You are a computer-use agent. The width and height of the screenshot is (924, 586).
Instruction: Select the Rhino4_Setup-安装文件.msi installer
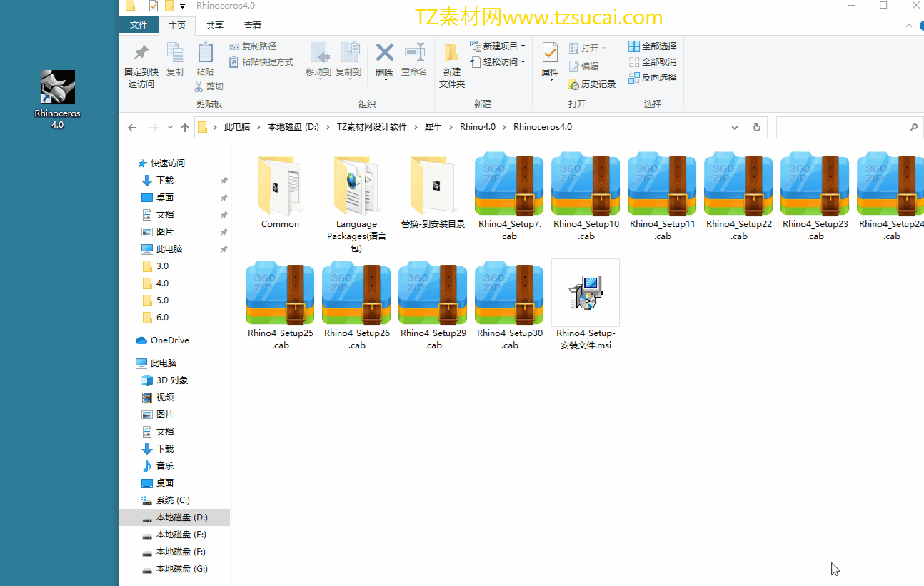tap(586, 305)
